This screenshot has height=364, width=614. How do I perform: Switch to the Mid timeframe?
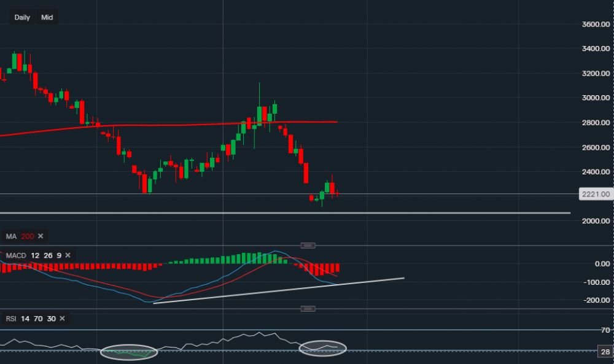pyautogui.click(x=47, y=17)
